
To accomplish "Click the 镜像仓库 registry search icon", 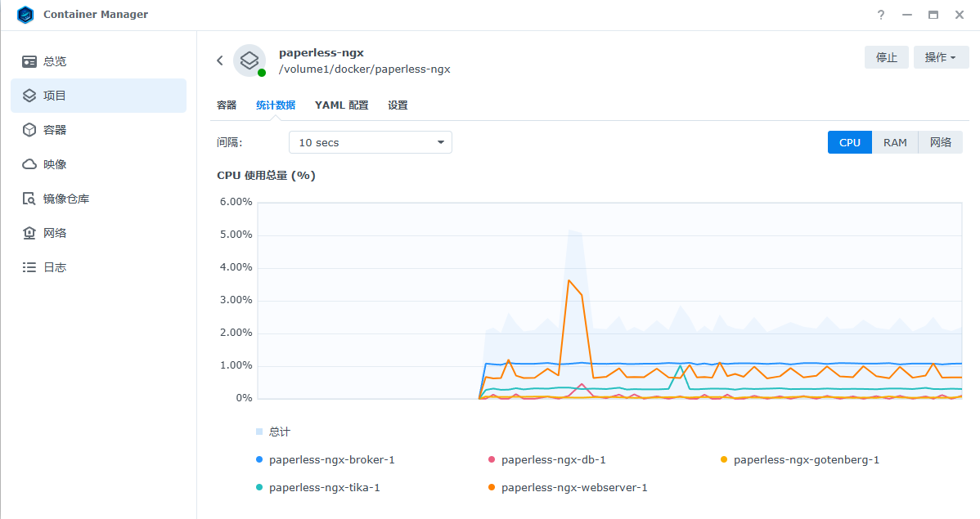I will click(x=29, y=199).
